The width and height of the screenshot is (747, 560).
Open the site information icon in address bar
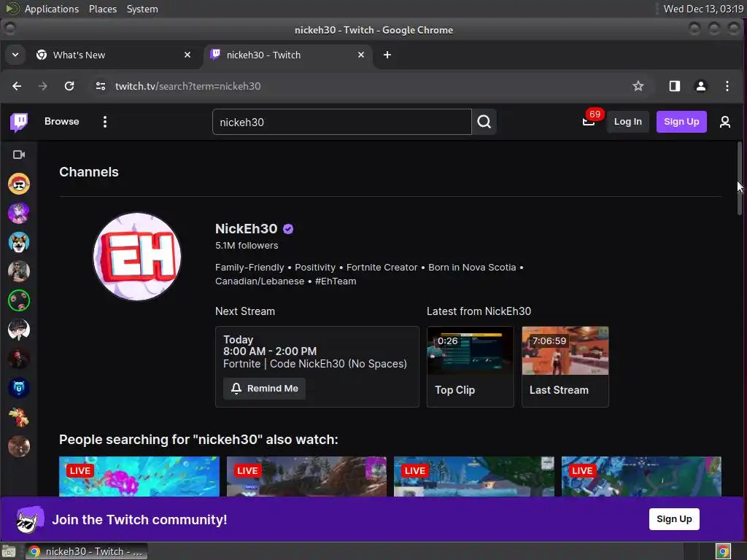(101, 86)
